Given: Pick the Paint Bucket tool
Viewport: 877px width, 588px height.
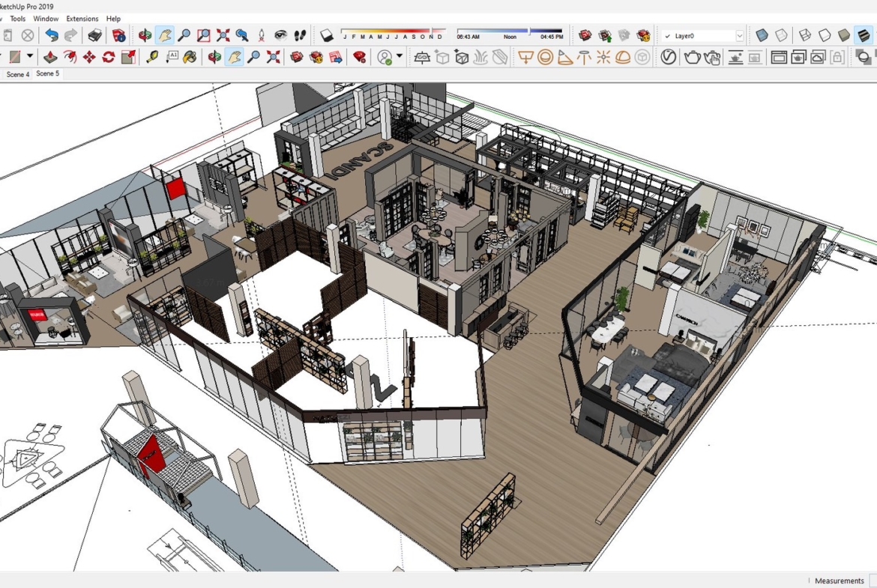Looking at the screenshot, I should pos(190,57).
